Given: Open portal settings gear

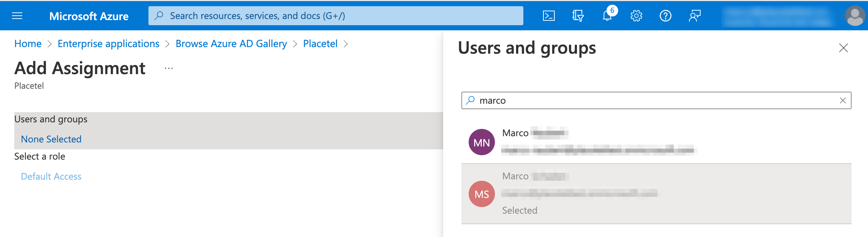Looking at the screenshot, I should pyautogui.click(x=636, y=16).
